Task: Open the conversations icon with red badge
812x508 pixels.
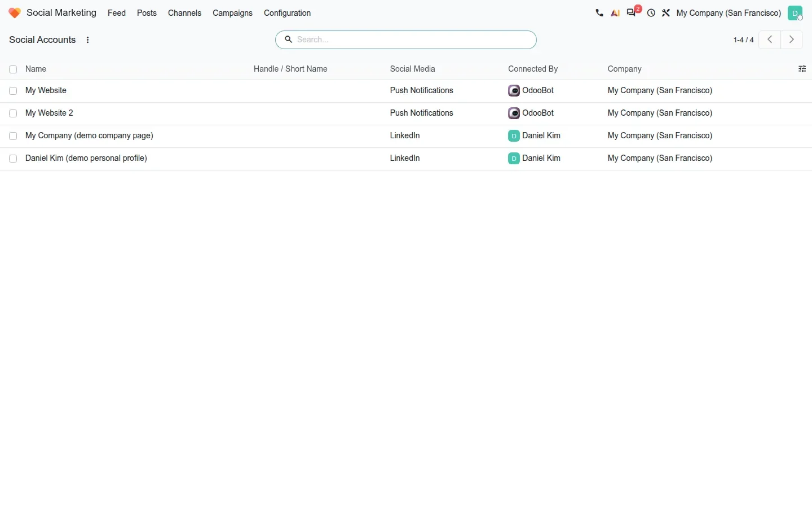Action: [x=632, y=12]
